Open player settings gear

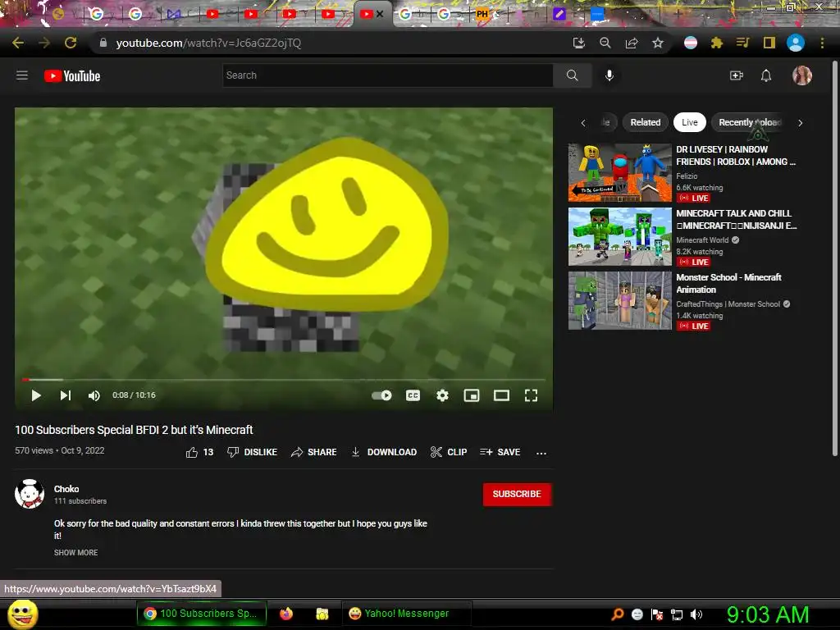pyautogui.click(x=442, y=395)
